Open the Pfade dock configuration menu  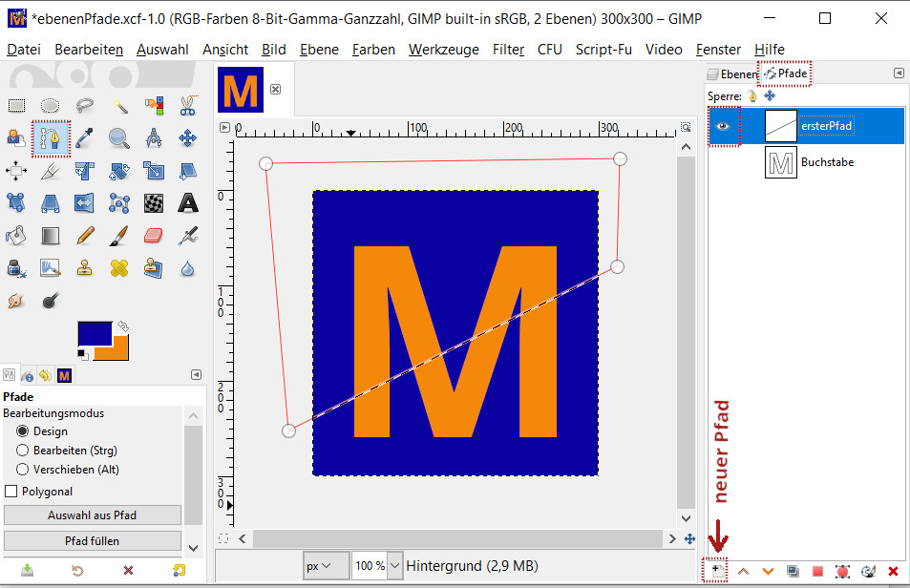(x=899, y=73)
